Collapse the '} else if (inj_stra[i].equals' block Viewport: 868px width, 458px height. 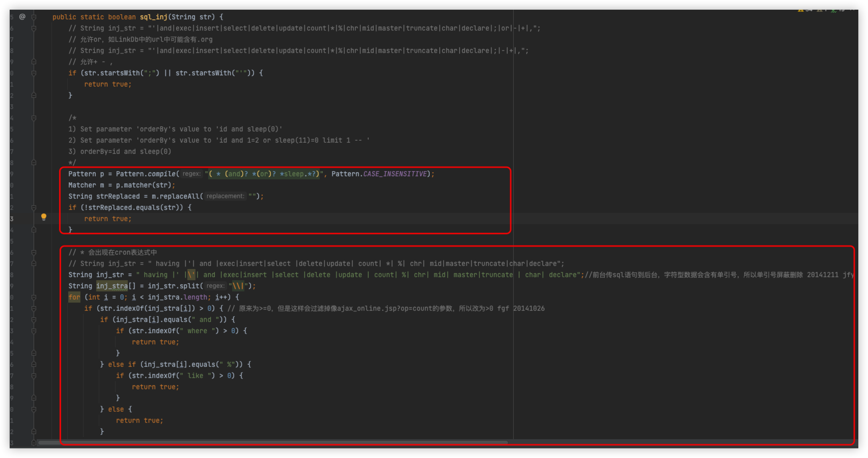pos(34,365)
